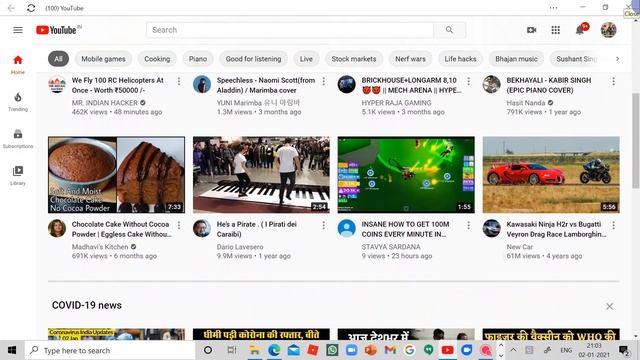Open the notifications bell
Image resolution: width=640 pixels, height=360 pixels.
coord(580,30)
